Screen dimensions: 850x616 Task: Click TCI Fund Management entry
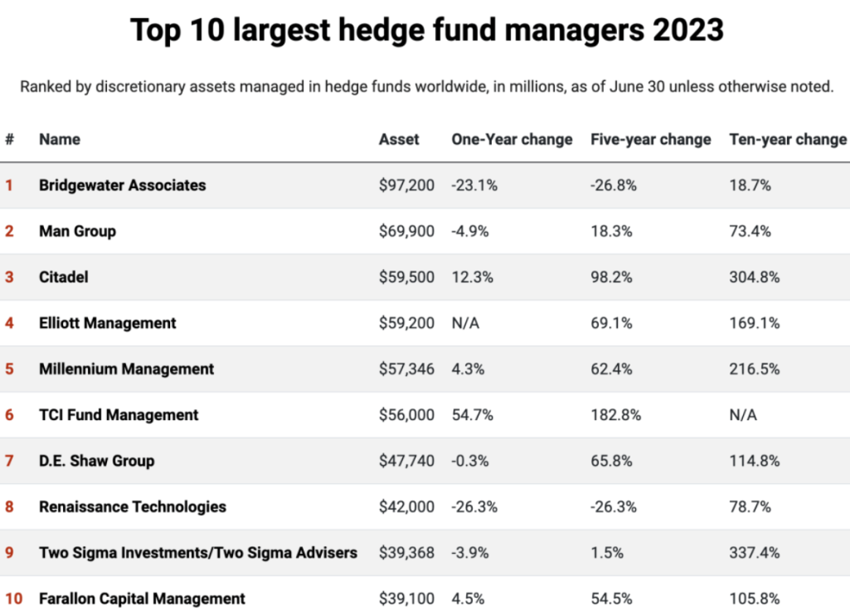click(x=119, y=415)
